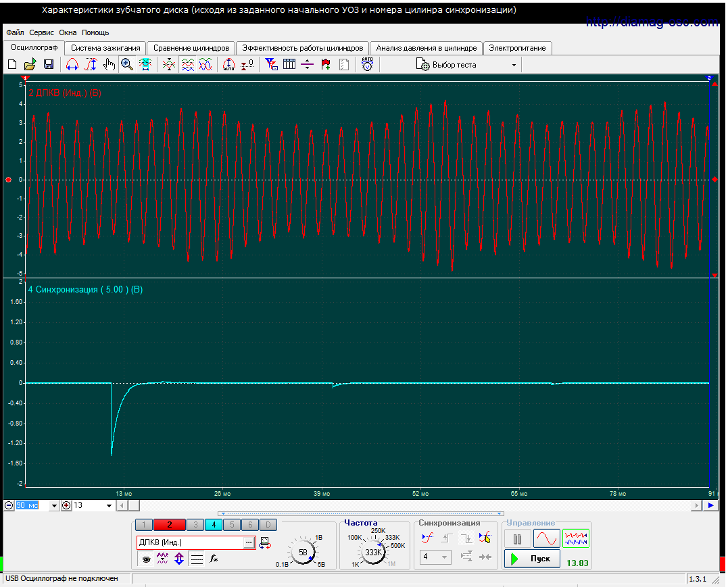The height and width of the screenshot is (587, 728).
Task: Select the red sine wave display button
Action: [x=546, y=539]
